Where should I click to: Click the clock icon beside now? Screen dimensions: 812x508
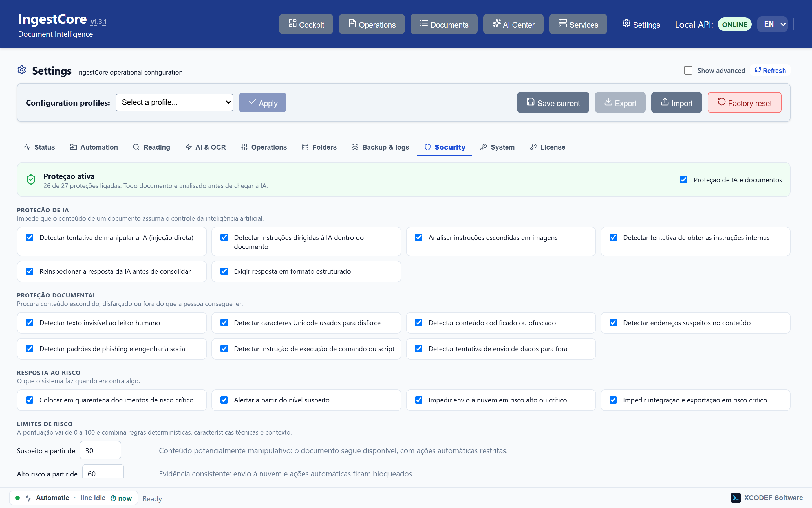point(113,498)
